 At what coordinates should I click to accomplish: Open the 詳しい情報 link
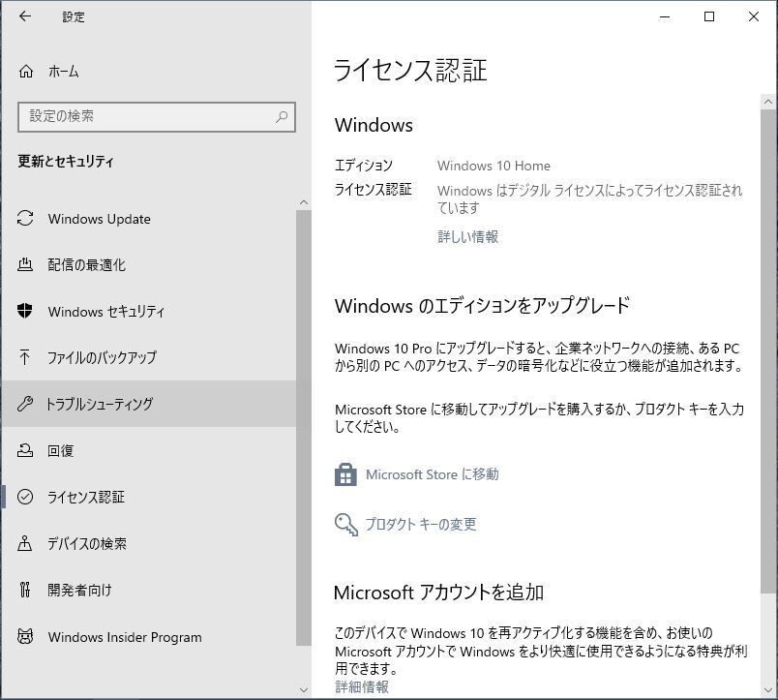pyautogui.click(x=467, y=236)
